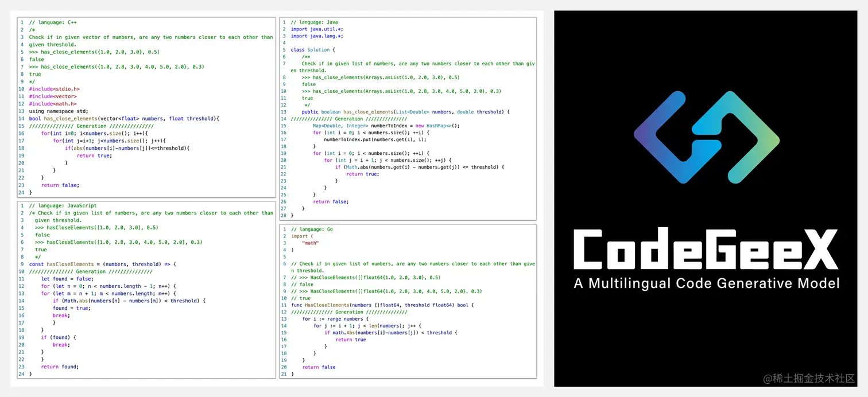Click the '"math"' import string
The image size is (868, 397).
(311, 243)
